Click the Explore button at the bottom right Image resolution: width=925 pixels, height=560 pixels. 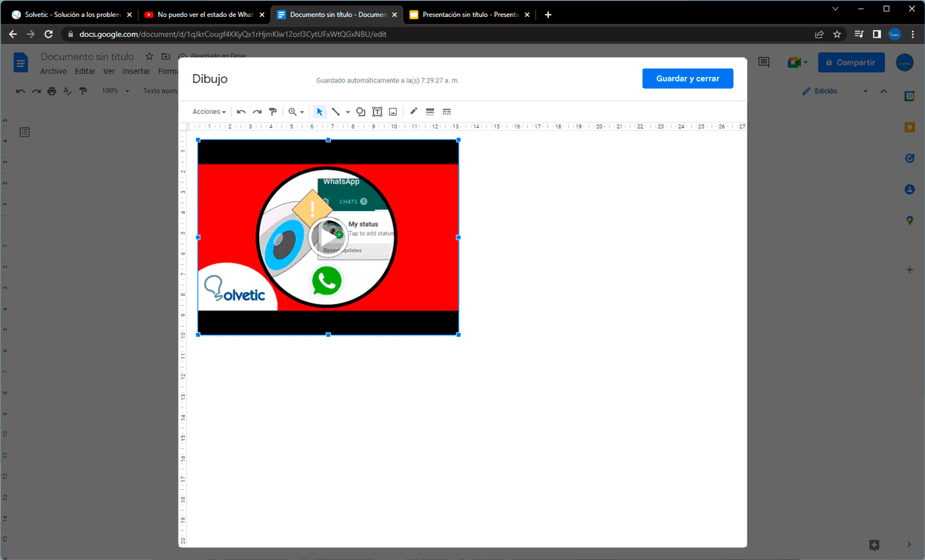tap(874, 545)
